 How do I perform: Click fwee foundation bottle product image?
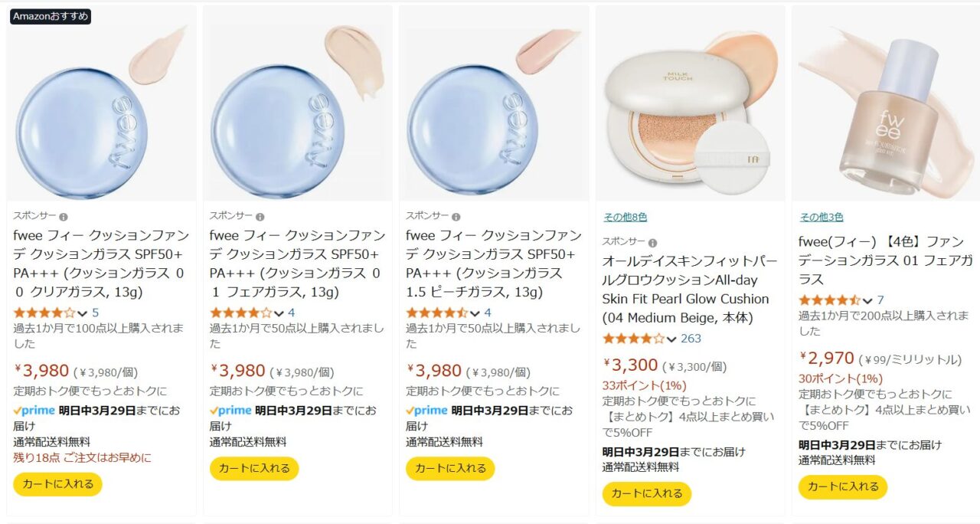coord(886,103)
